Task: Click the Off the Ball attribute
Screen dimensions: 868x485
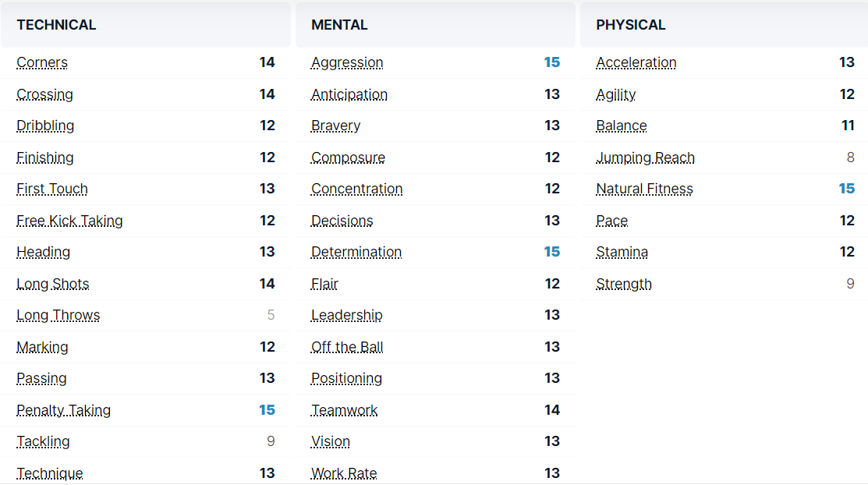Action: (x=347, y=347)
